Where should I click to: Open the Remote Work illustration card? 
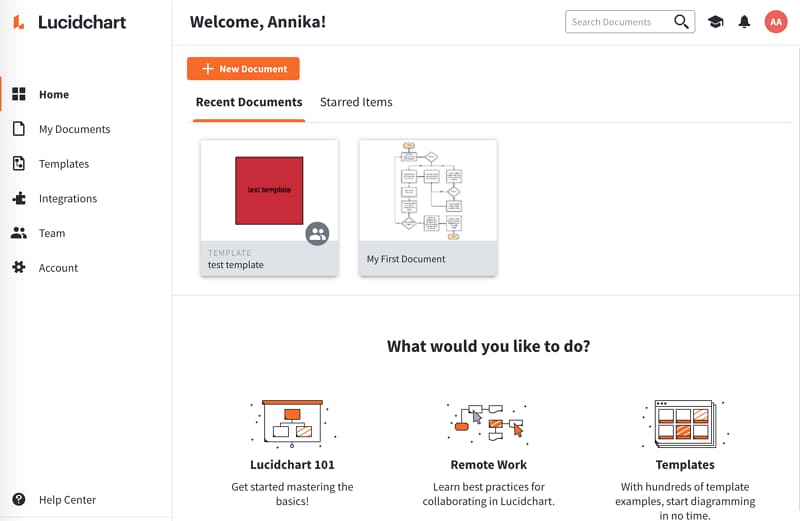(488, 422)
